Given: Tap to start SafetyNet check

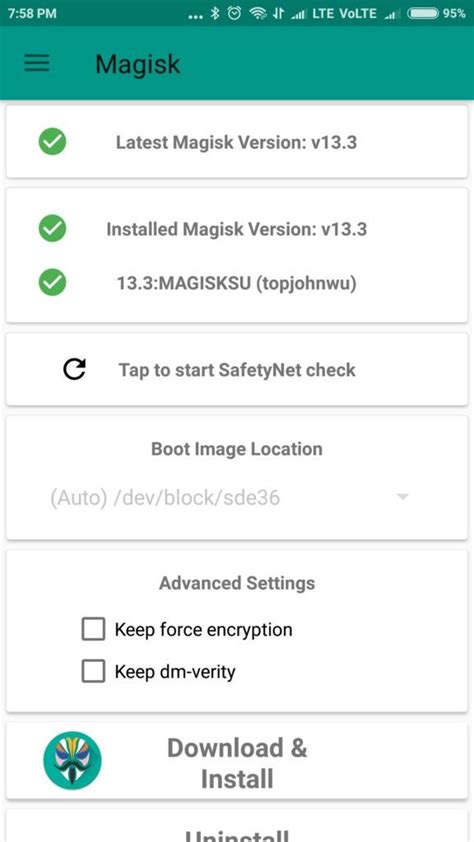Looking at the screenshot, I should click(237, 369).
